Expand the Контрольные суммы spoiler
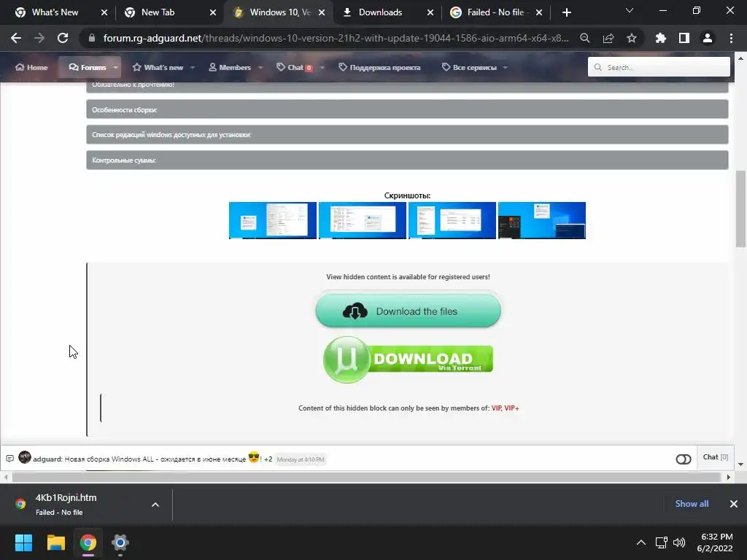 (x=407, y=160)
